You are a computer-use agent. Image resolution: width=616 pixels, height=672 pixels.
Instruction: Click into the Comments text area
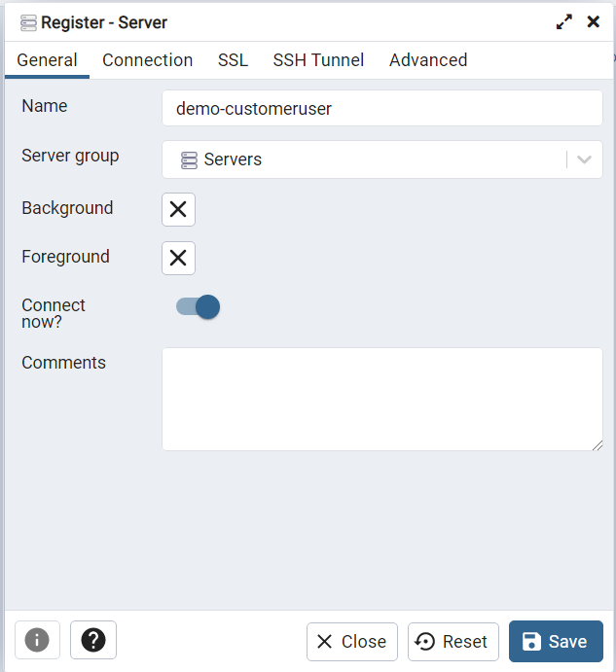(x=381, y=399)
